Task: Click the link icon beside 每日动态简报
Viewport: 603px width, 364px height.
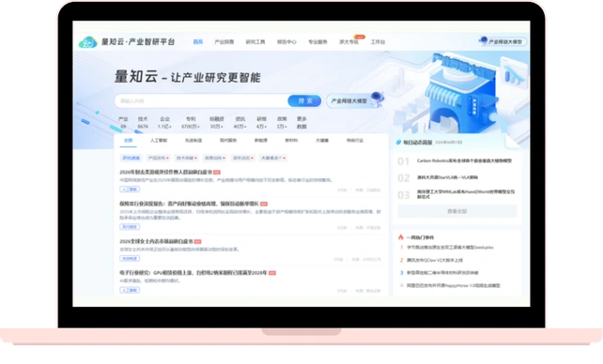Action: 399,143
